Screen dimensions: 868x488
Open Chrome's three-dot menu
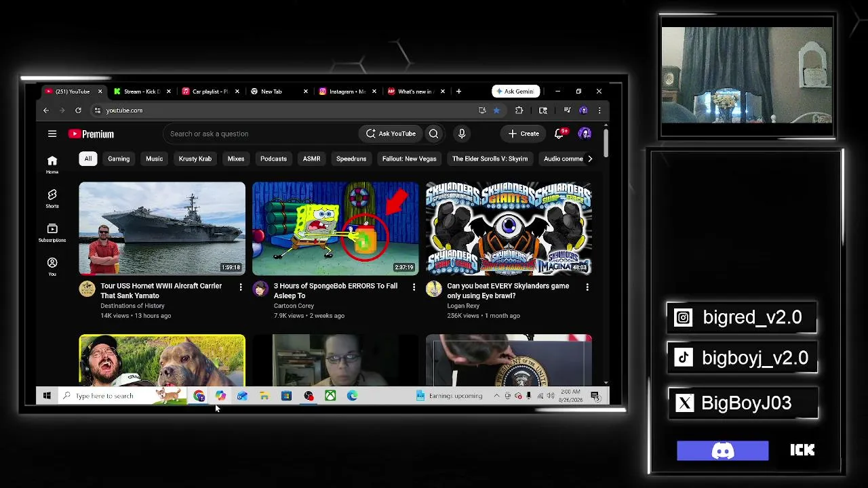[599, 110]
